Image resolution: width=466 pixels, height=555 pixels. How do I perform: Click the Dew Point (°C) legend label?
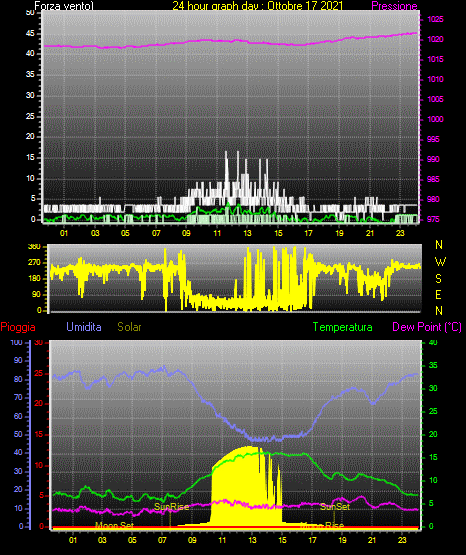pyautogui.click(x=427, y=327)
